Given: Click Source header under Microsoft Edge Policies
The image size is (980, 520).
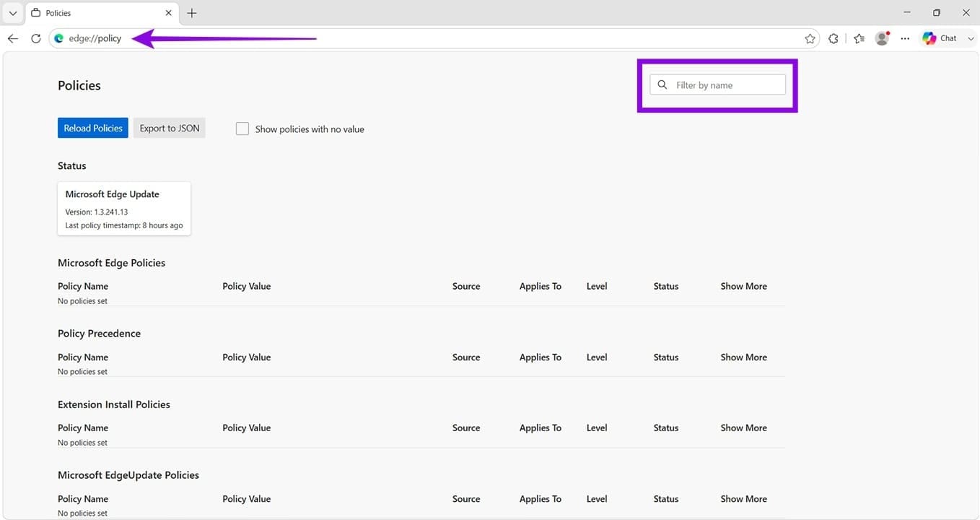Looking at the screenshot, I should 466,286.
